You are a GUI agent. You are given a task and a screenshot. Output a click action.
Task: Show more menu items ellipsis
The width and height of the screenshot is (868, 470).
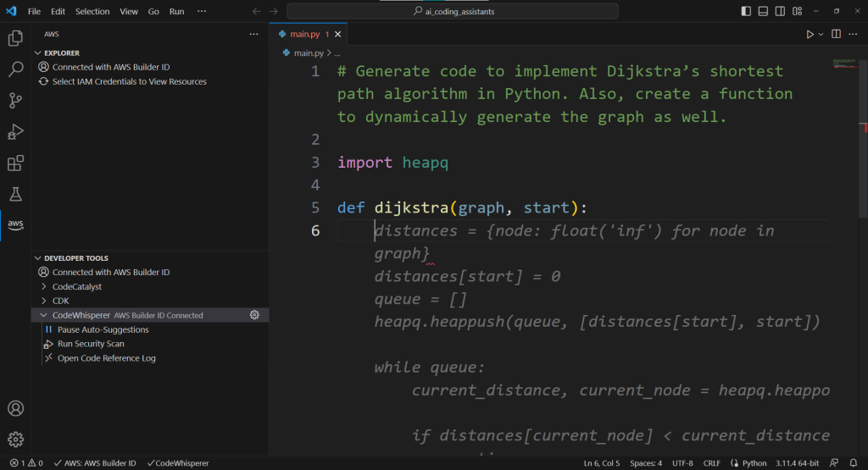click(x=202, y=11)
